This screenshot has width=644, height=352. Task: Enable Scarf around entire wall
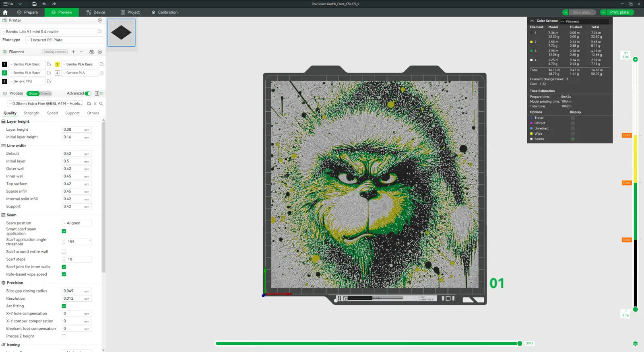(x=64, y=252)
